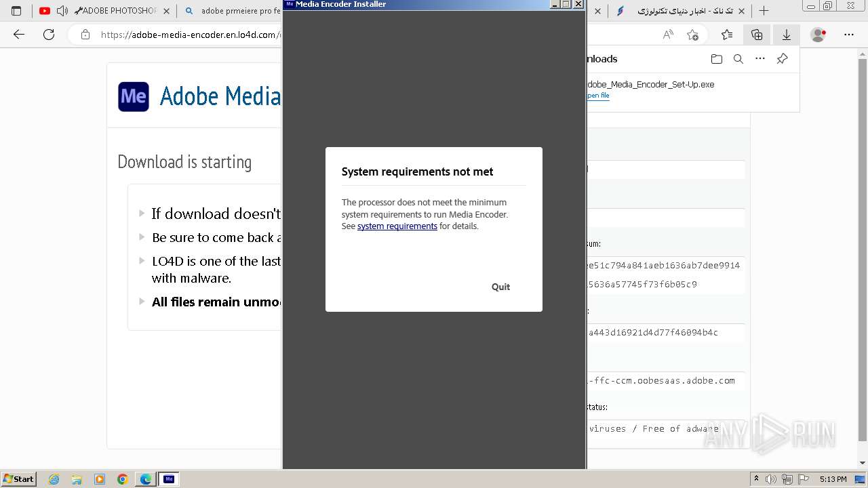Open the system requirements link
Screen dimensions: 868x488
pyautogui.click(x=397, y=226)
